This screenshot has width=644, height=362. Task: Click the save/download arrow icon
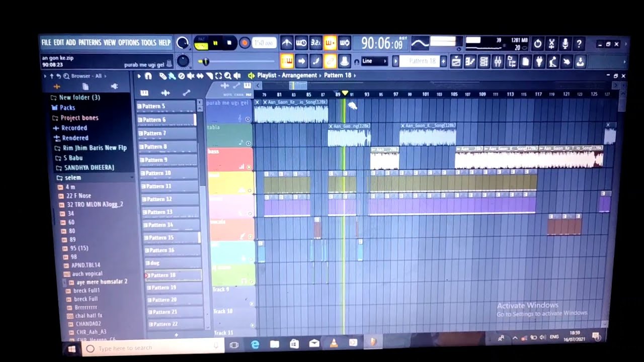tap(580, 61)
